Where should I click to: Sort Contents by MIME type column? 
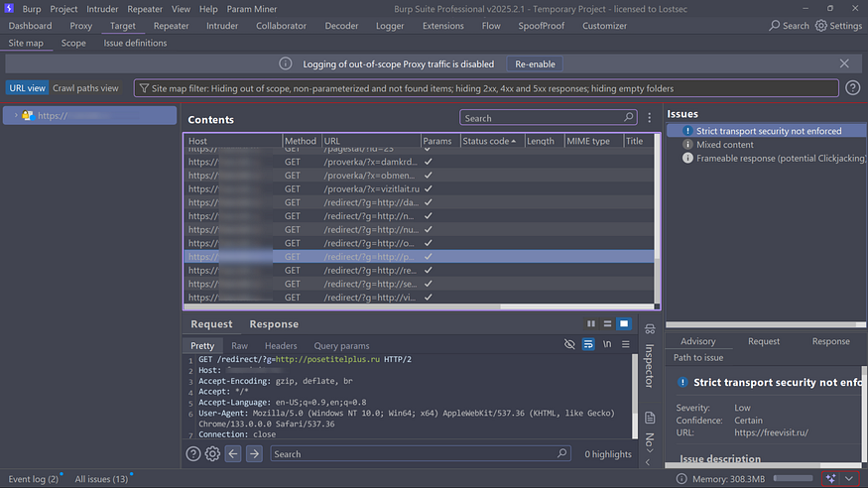(x=593, y=141)
